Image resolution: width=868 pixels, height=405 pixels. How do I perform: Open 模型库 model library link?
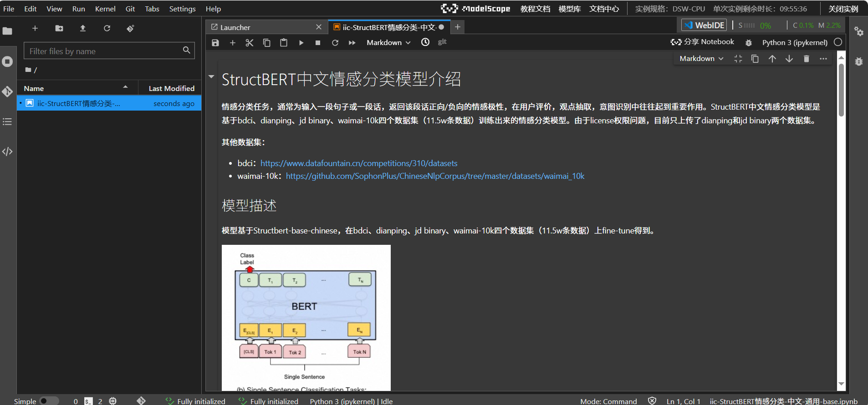coord(570,9)
